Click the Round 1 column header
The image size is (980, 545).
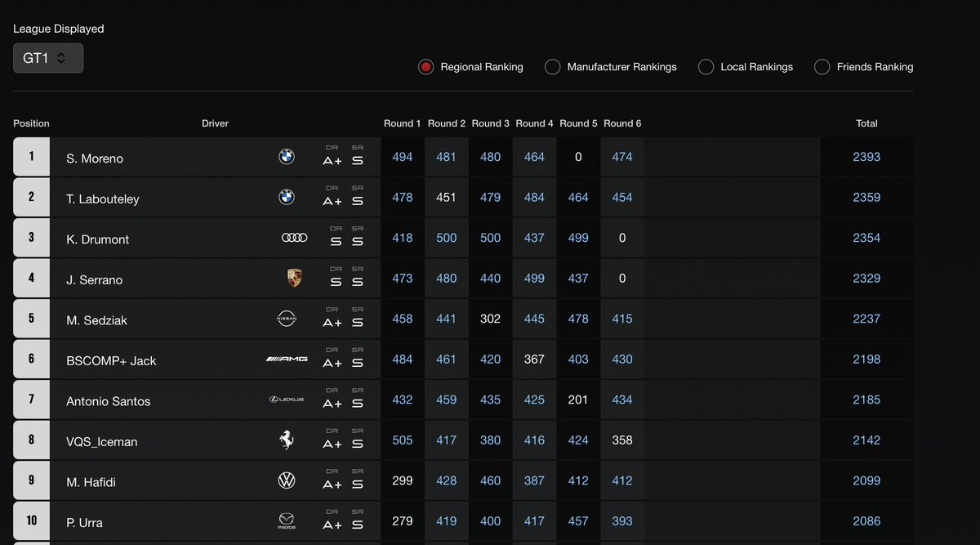pyautogui.click(x=403, y=123)
